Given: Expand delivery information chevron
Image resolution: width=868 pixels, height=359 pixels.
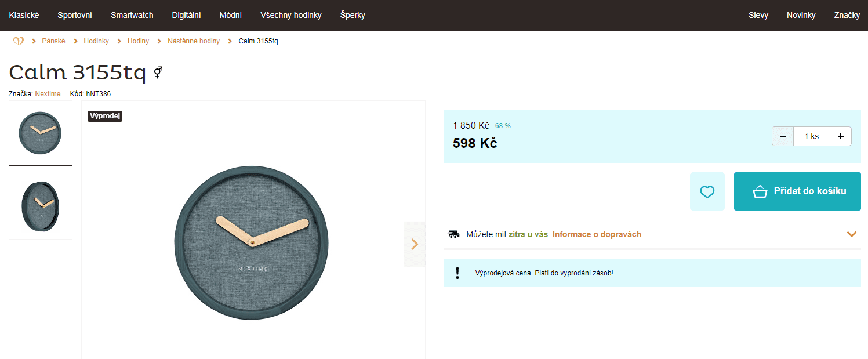Looking at the screenshot, I should tap(852, 234).
